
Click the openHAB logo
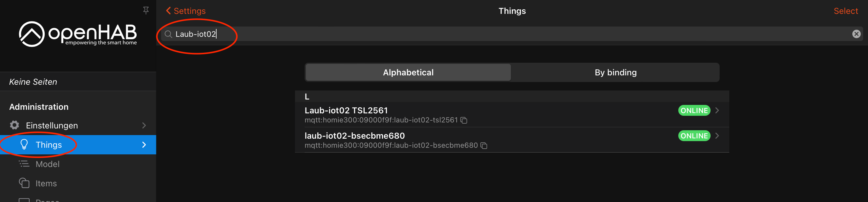pyautogui.click(x=78, y=34)
